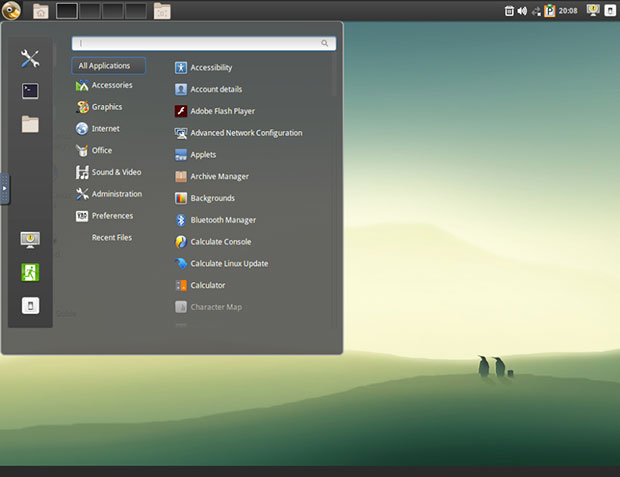This screenshot has height=477, width=620.
Task: Launch the terminal from favorites sidebar
Action: [30, 91]
